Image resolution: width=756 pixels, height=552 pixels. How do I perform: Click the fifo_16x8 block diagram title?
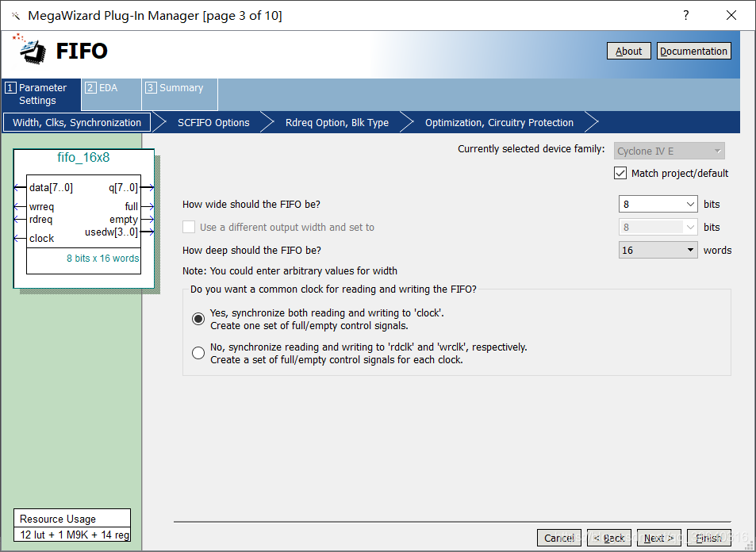click(83, 158)
